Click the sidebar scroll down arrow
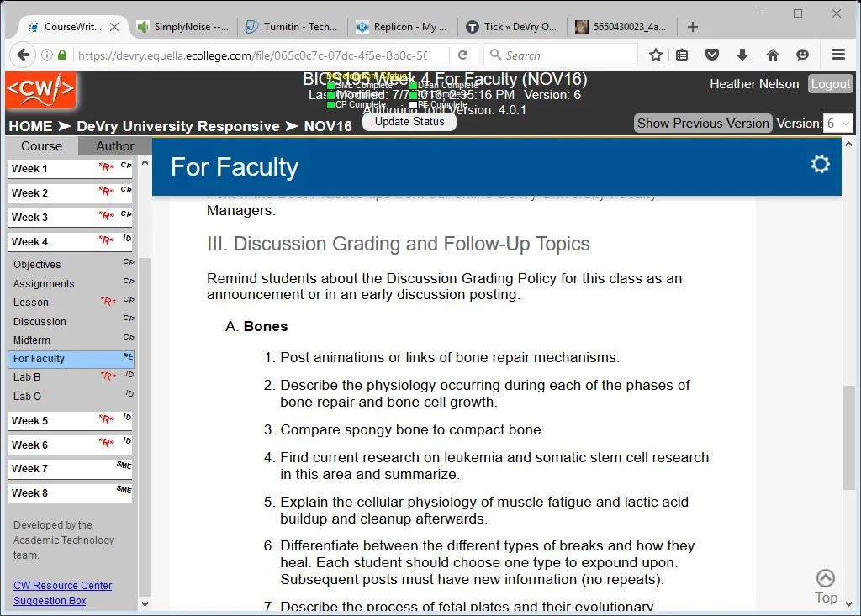This screenshot has height=616, width=861. point(145,604)
